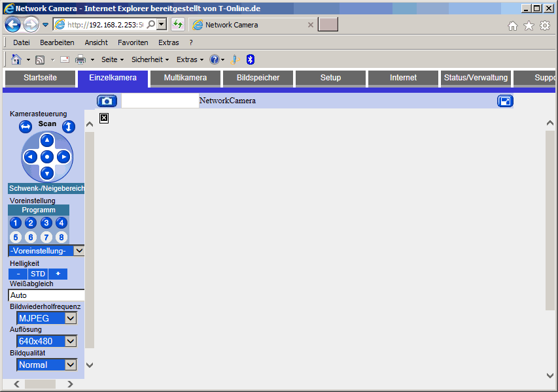Image resolution: width=558 pixels, height=392 pixels.
Task: Open full-screen view with the expand icon
Action: 505,101
